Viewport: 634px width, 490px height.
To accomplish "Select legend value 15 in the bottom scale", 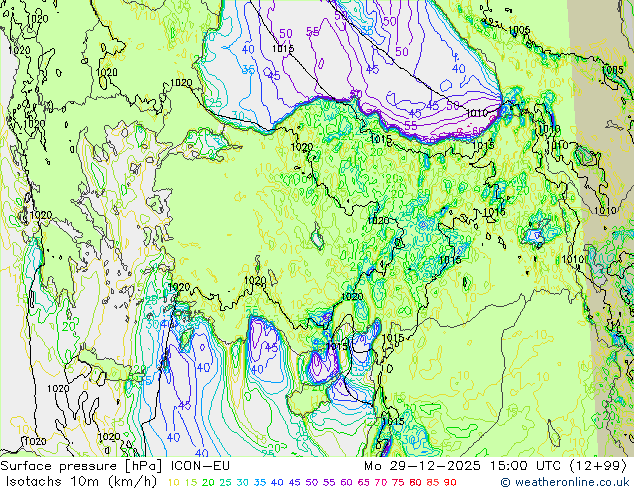I will click(x=191, y=483).
